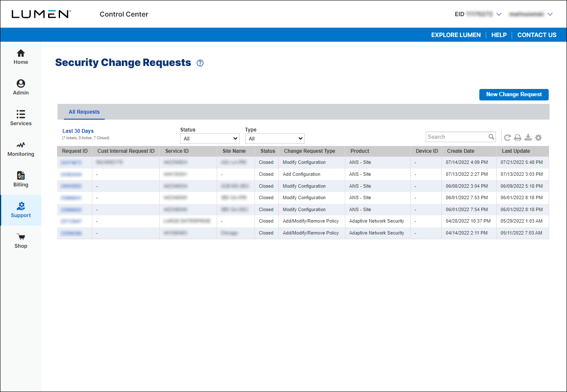This screenshot has height=392, width=567.
Task: Click the 05/11/2022 7:03 AM cell
Action: coord(521,233)
